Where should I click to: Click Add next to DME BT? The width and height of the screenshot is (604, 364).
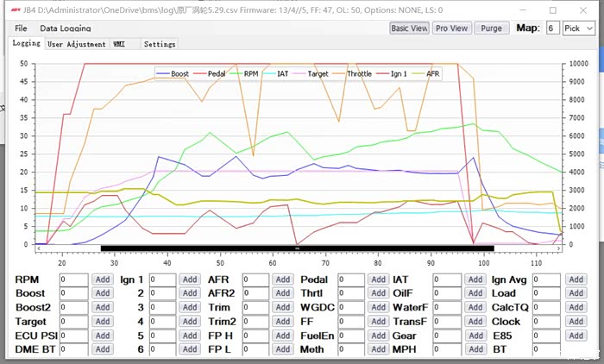(x=103, y=349)
